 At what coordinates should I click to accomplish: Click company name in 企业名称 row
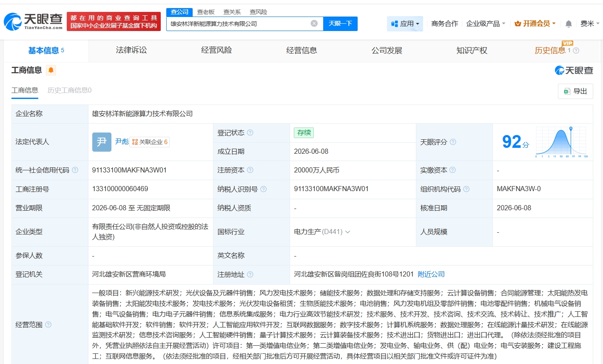pos(142,114)
